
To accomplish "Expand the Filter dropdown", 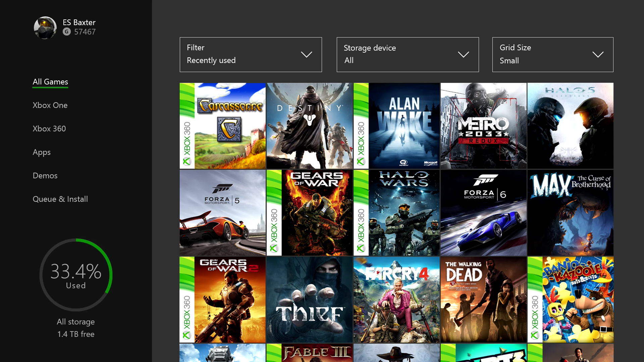I will [251, 55].
